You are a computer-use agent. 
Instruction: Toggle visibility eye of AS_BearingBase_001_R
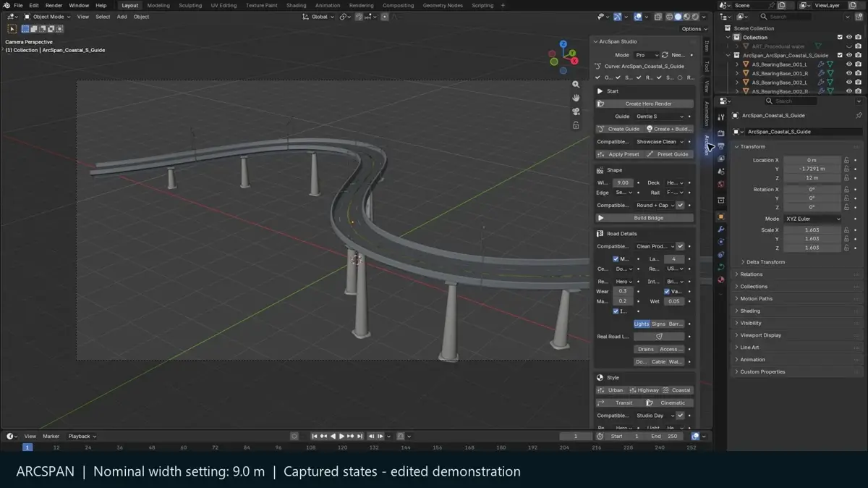coord(849,73)
